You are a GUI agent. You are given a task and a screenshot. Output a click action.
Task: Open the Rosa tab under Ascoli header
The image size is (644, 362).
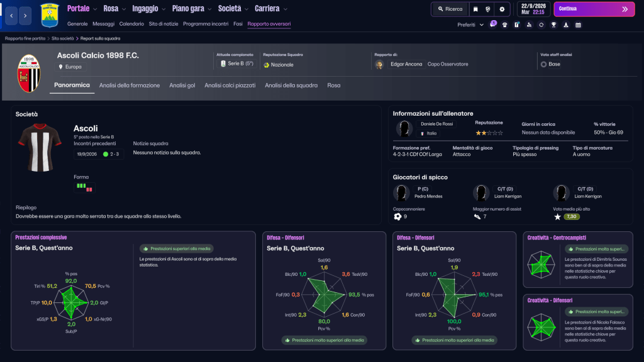(333, 85)
